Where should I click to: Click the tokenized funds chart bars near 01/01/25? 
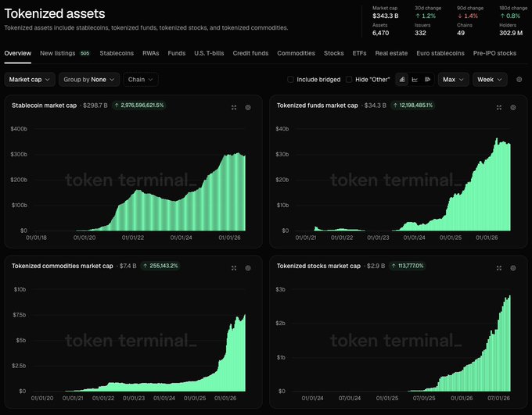click(451, 214)
